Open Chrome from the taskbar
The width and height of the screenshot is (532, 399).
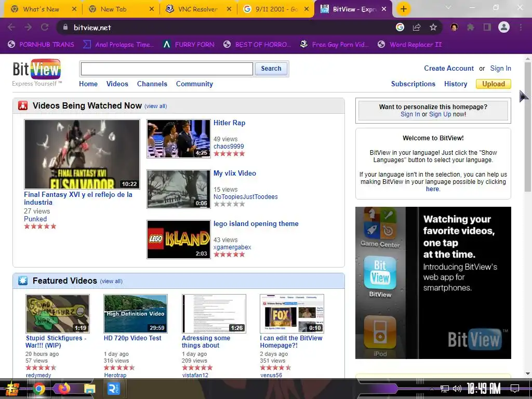click(x=39, y=389)
